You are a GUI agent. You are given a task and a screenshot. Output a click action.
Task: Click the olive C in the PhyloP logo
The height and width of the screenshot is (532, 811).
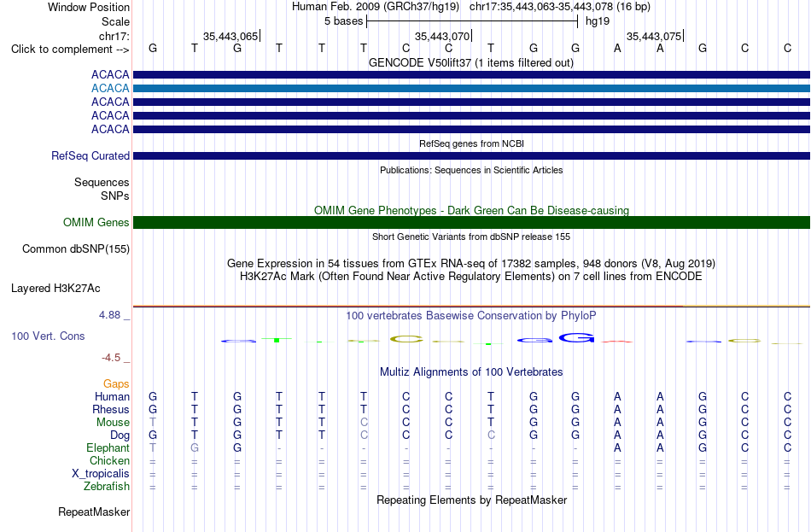coord(406,340)
